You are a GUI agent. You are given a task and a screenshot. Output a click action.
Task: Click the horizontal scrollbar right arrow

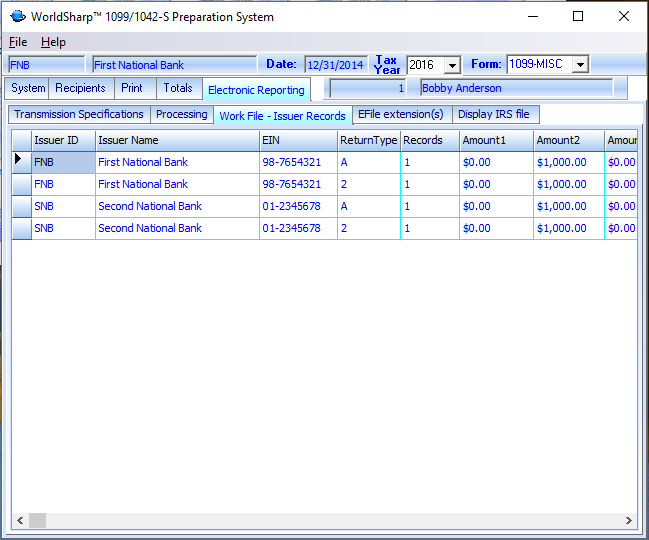click(x=629, y=521)
